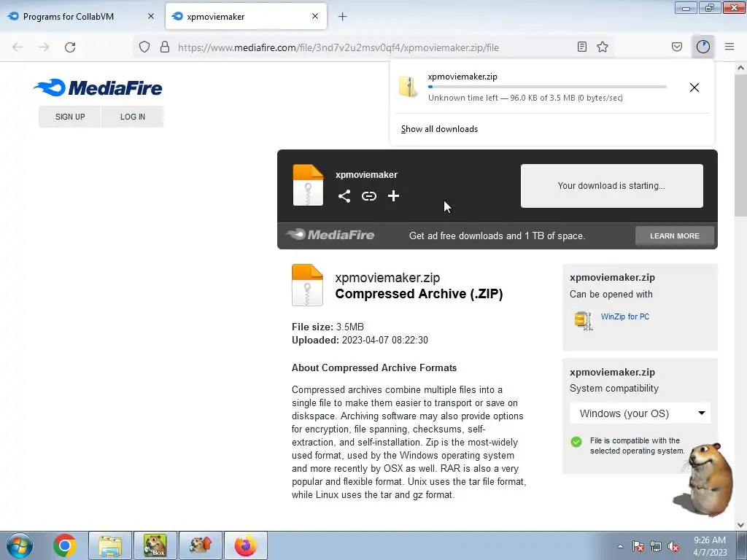Click 'Your download is starting...' button
The image size is (747, 560).
pyautogui.click(x=612, y=186)
